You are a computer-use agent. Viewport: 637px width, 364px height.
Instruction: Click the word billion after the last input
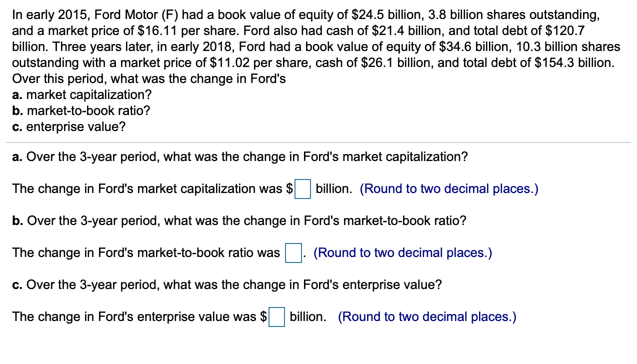[x=306, y=316]
